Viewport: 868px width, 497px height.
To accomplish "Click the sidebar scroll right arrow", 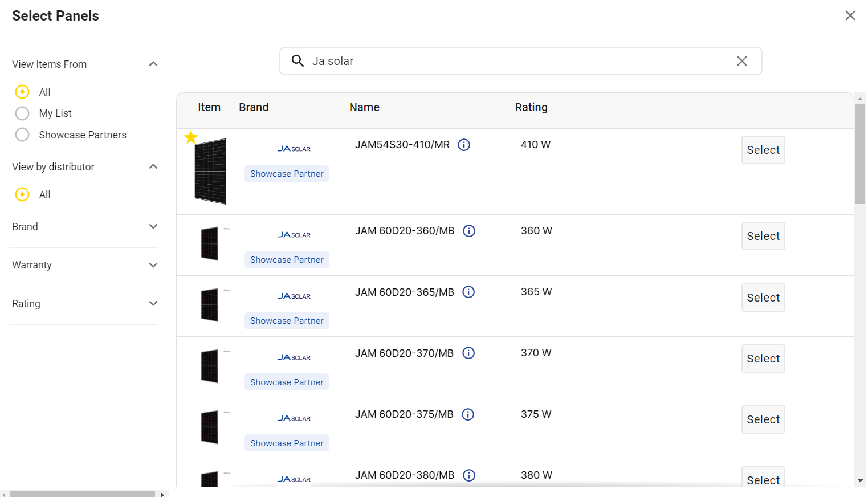I will (x=162, y=494).
